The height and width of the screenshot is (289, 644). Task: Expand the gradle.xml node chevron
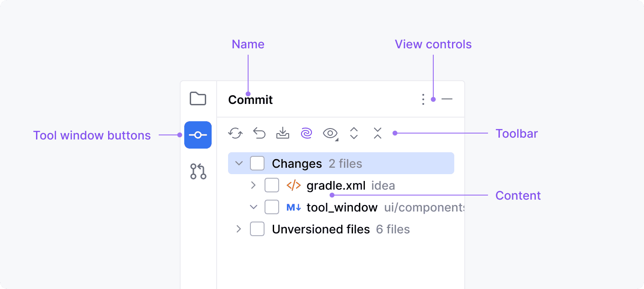point(254,186)
